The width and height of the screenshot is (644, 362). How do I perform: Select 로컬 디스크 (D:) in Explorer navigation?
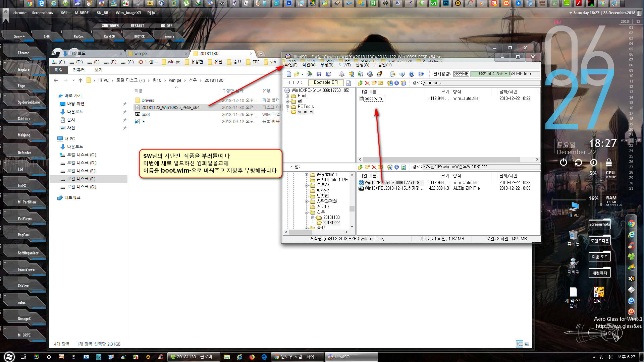tap(82, 163)
